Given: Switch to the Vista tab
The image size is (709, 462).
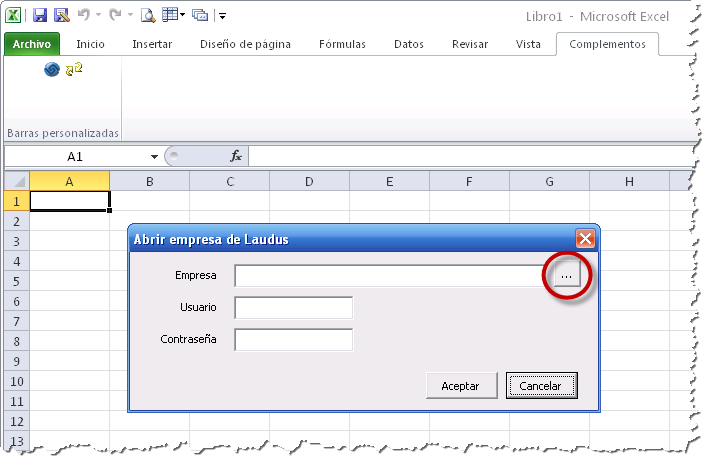Looking at the screenshot, I should [x=528, y=44].
